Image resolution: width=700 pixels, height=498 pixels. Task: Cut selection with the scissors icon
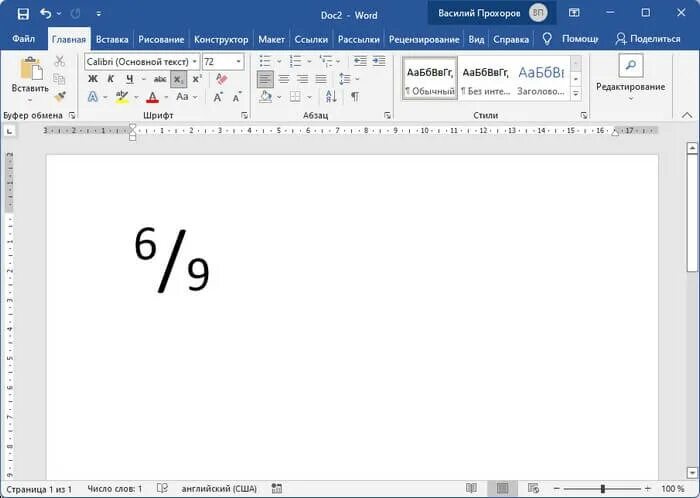[x=59, y=61]
